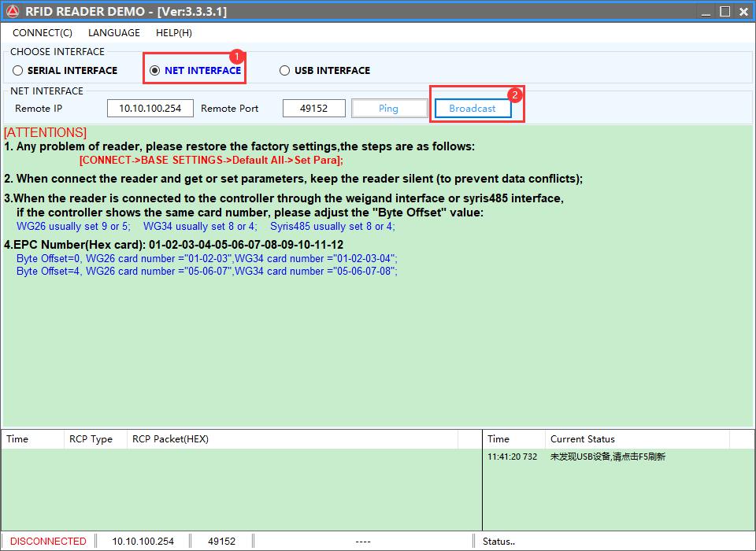Viewport: 756px width, 551px height.
Task: Maximize the RFID Reader Demo window
Action: tap(724, 11)
